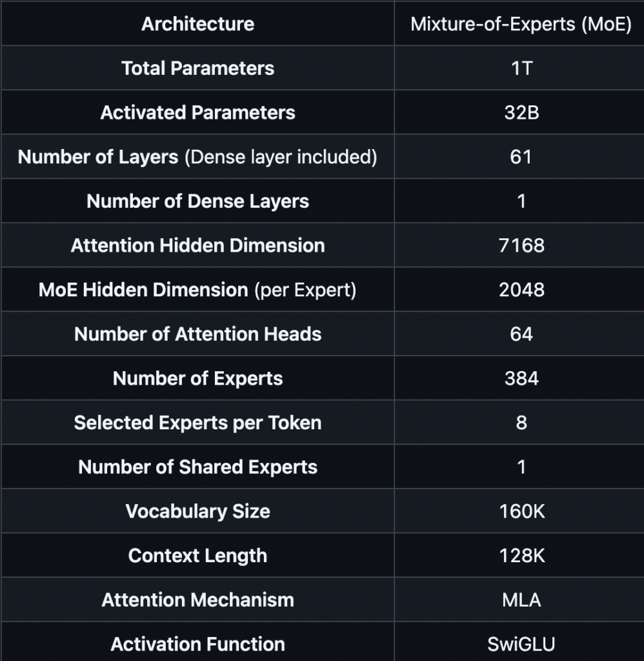Click the MLA attention mechanism value
The image size is (644, 661).
point(521,600)
